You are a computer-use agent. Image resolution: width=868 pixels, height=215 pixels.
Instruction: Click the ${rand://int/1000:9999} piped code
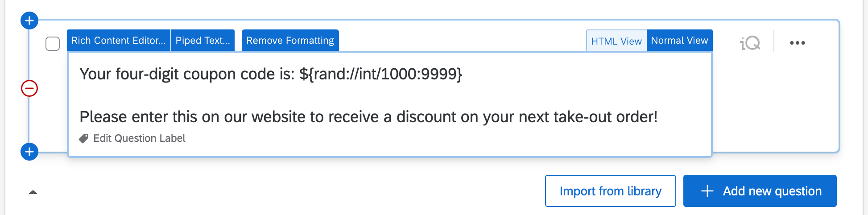[380, 74]
